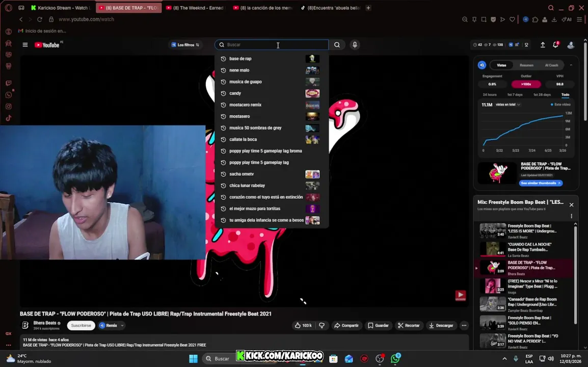The height and width of the screenshot is (367, 588).
Task: Switch to la canción de los memes tab
Action: [x=263, y=8]
